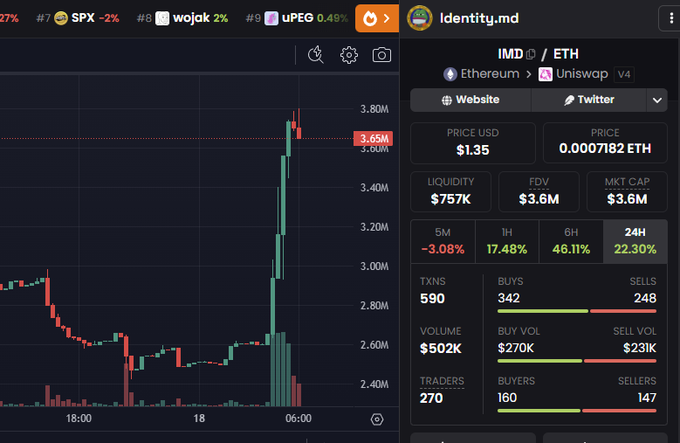The height and width of the screenshot is (443, 680).
Task: Click the SELL VOL $231K value
Action: pos(640,348)
